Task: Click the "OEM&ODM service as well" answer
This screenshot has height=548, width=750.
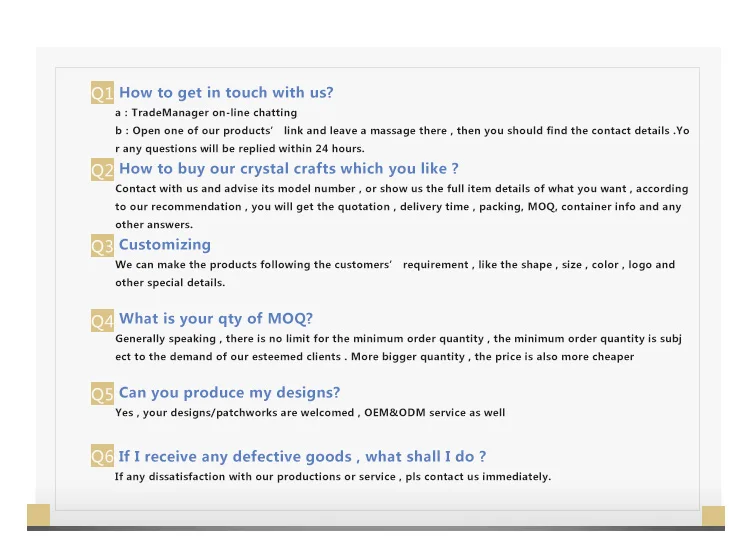Action: (x=310, y=412)
